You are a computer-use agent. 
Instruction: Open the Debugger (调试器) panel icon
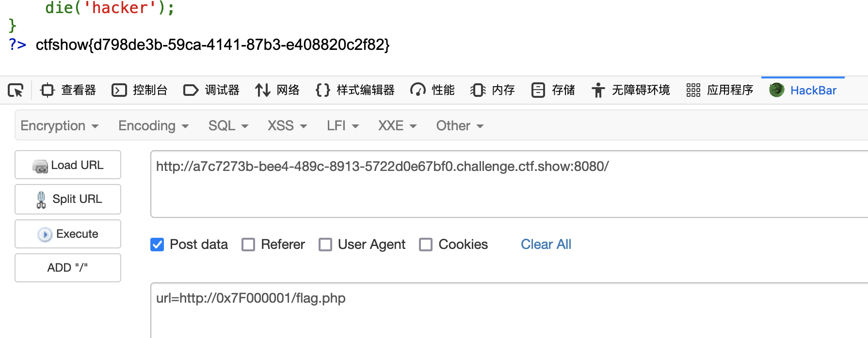[x=191, y=91]
